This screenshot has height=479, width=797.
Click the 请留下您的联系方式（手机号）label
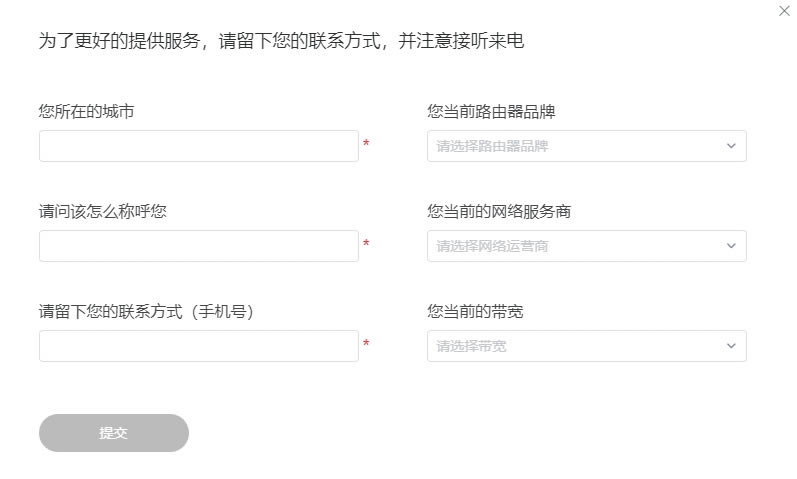tap(146, 311)
